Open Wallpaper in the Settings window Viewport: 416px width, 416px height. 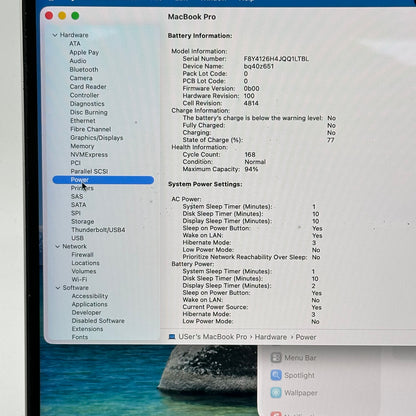tap(301, 393)
